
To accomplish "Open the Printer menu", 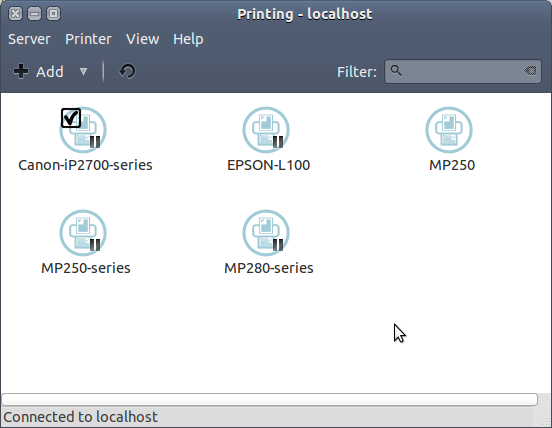I will [x=88, y=39].
